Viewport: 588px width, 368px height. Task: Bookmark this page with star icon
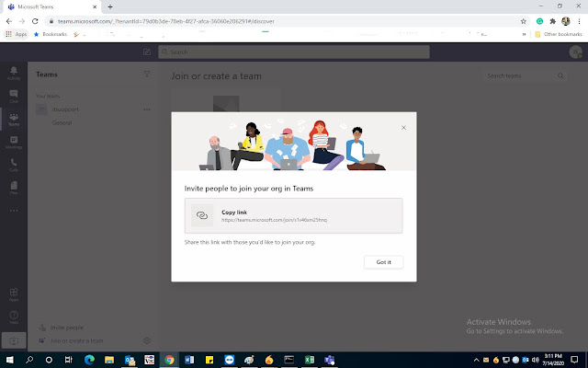coord(523,21)
